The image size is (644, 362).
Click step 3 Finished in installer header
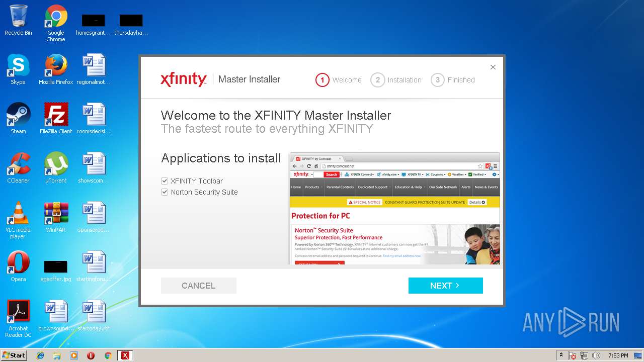point(453,80)
